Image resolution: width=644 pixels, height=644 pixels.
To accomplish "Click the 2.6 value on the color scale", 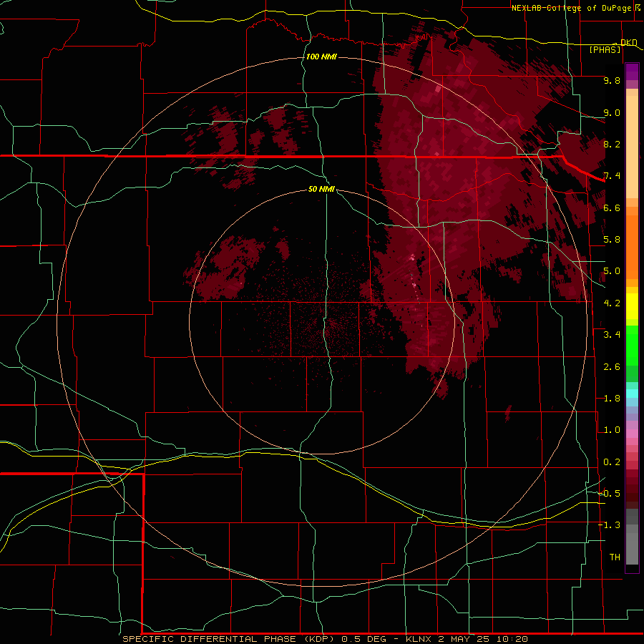I will [x=612, y=367].
